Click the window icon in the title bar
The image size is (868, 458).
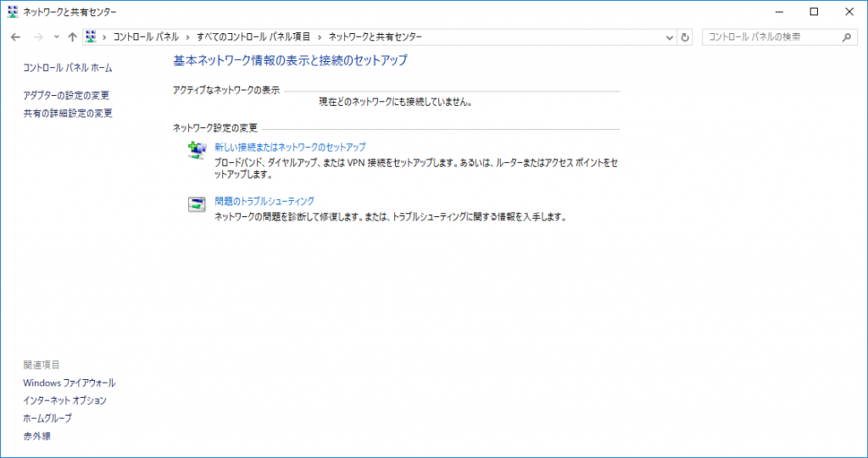pyautogui.click(x=12, y=12)
